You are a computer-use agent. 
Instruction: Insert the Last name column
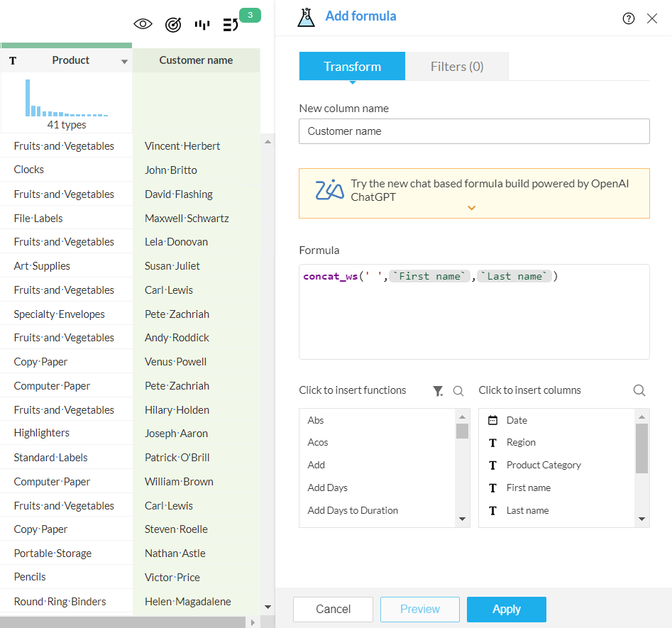click(x=527, y=510)
